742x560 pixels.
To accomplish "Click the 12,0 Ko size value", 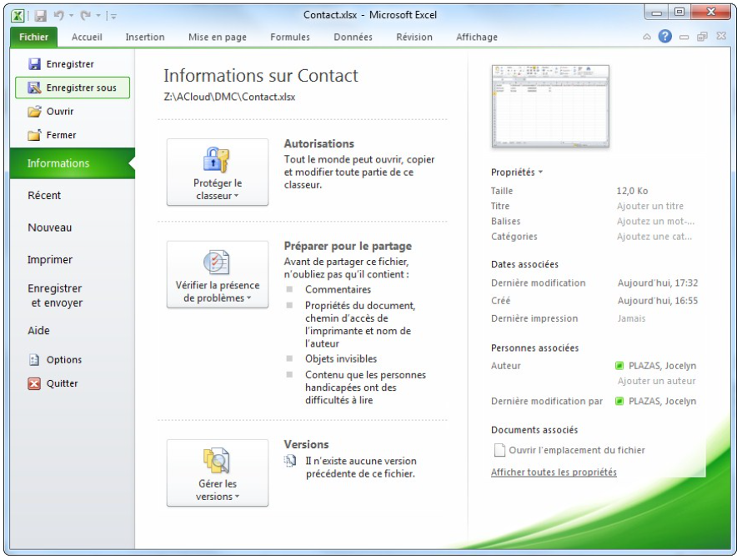I will point(632,191).
